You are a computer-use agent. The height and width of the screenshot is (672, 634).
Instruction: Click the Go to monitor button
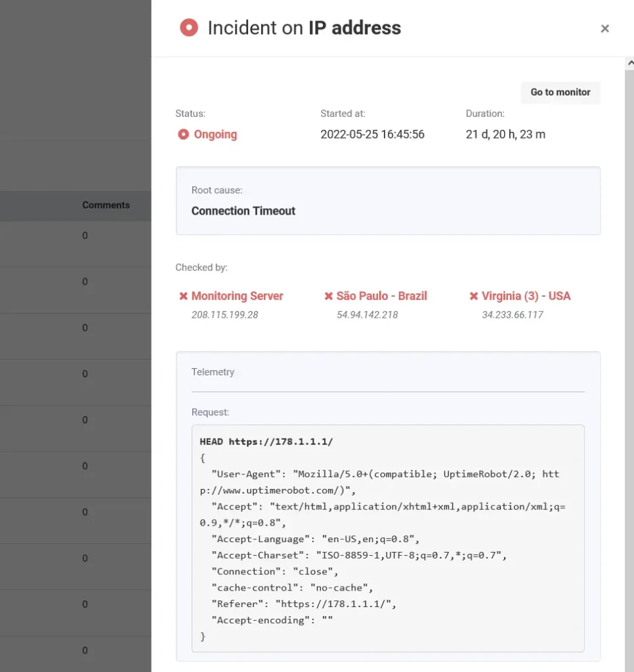560,93
